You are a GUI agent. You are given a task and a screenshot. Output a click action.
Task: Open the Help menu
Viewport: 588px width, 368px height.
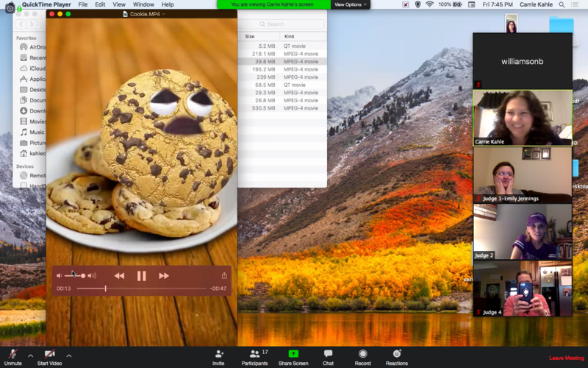click(168, 4)
